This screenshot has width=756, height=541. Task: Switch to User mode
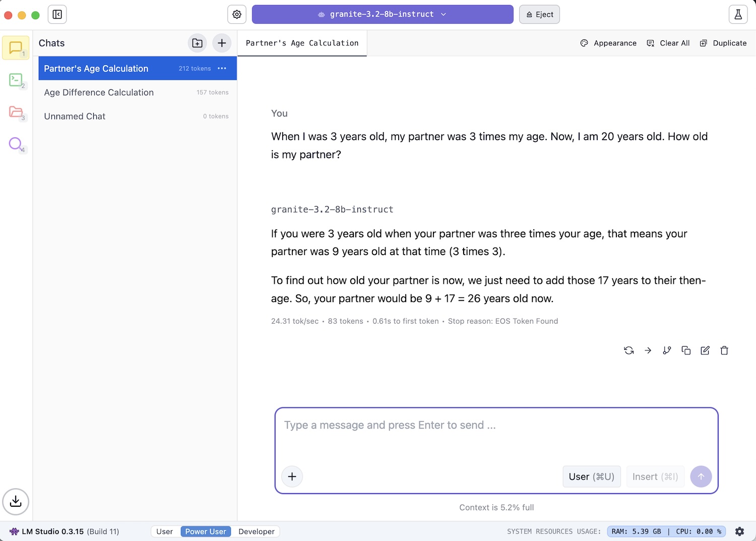164,531
